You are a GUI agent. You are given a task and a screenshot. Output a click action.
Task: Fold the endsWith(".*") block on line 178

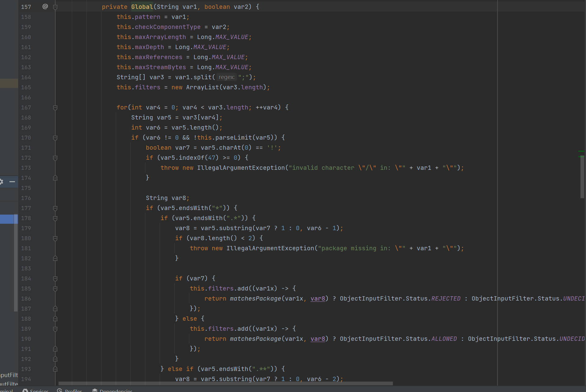click(55, 218)
